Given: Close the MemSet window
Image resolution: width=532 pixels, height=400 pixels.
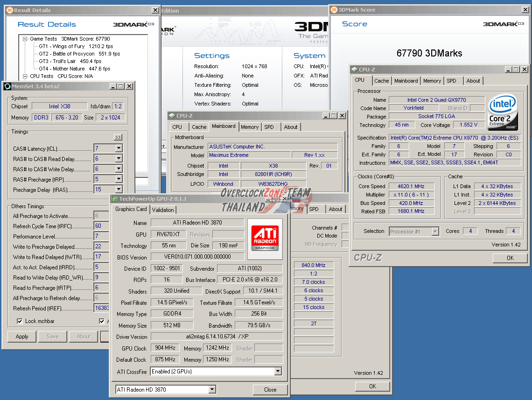Looking at the screenshot, I should (x=129, y=86).
